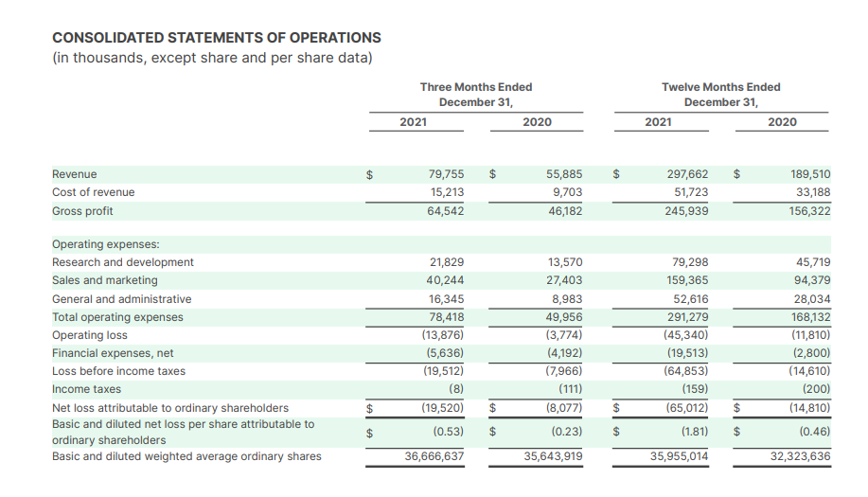Click Basic and diluted net loss per share label
Screen dimensions: 868x497
184,433
